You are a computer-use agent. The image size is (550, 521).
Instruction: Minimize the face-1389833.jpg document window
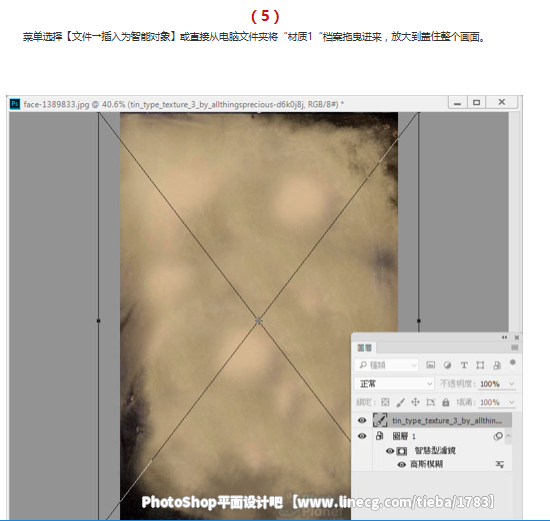pyautogui.click(x=457, y=102)
